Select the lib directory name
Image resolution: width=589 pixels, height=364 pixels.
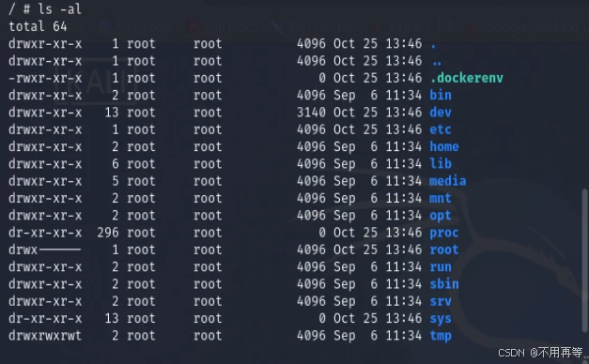[x=441, y=163]
